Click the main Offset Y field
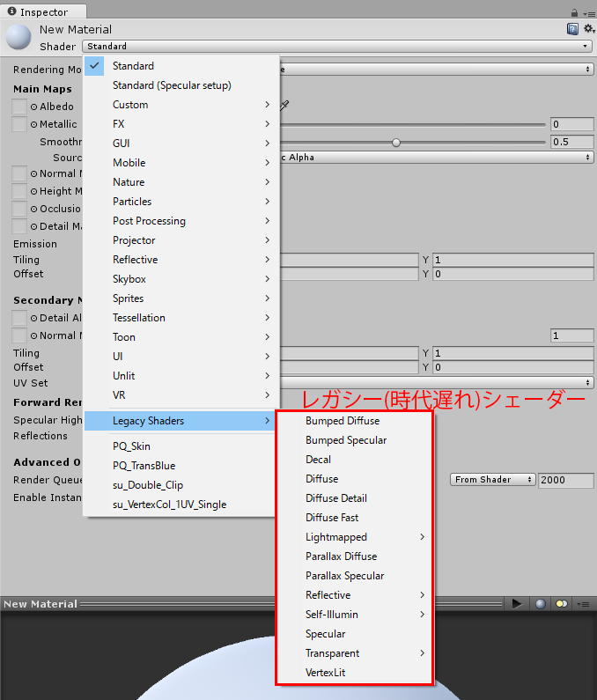 point(513,274)
